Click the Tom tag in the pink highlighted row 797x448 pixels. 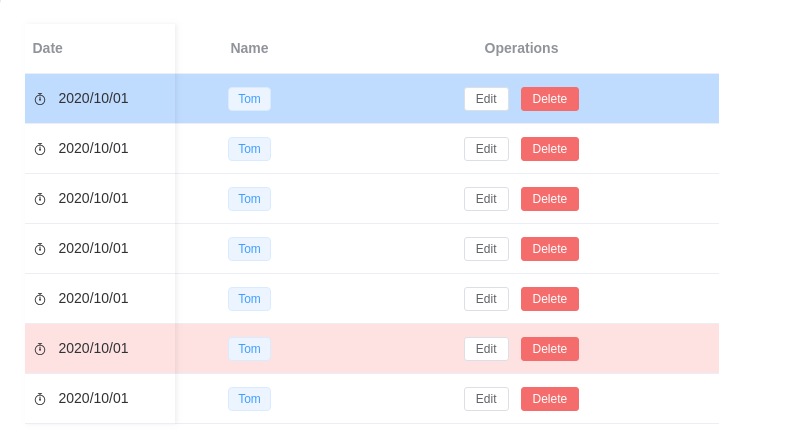coord(249,349)
